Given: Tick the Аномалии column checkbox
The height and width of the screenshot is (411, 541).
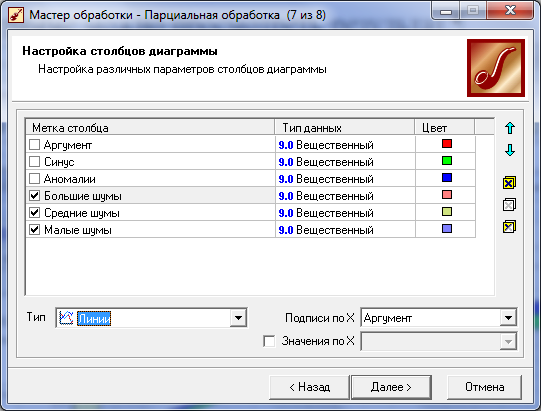Looking at the screenshot, I should 34,179.
